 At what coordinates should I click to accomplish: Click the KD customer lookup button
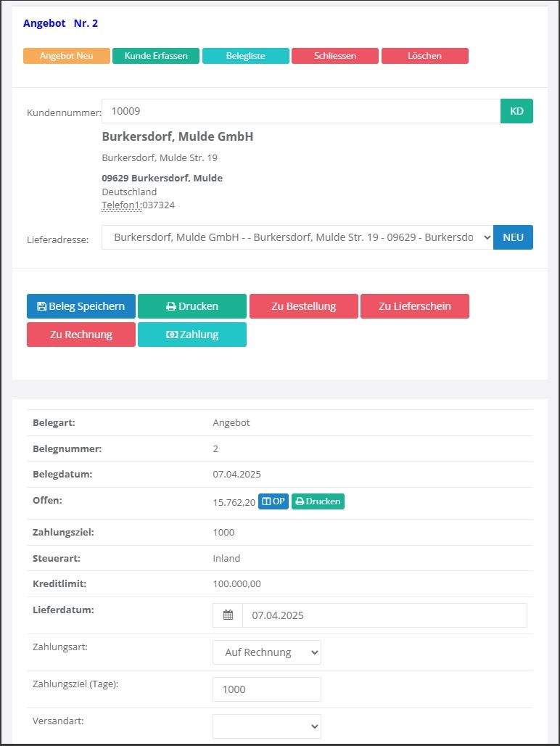coord(516,111)
